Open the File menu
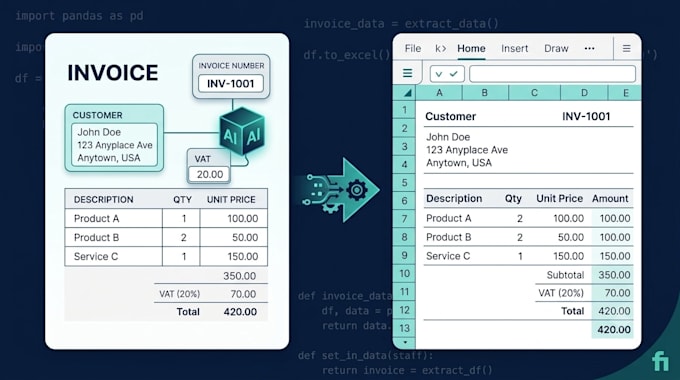 coord(412,48)
